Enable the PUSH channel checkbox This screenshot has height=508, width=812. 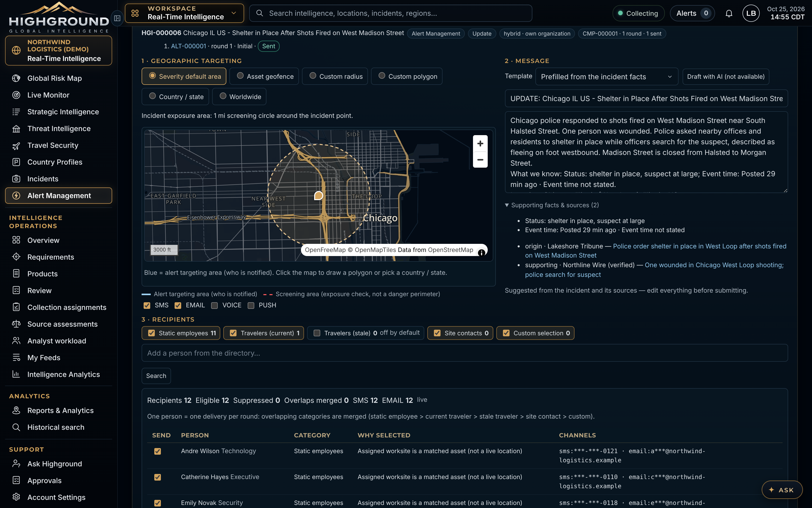[251, 305]
